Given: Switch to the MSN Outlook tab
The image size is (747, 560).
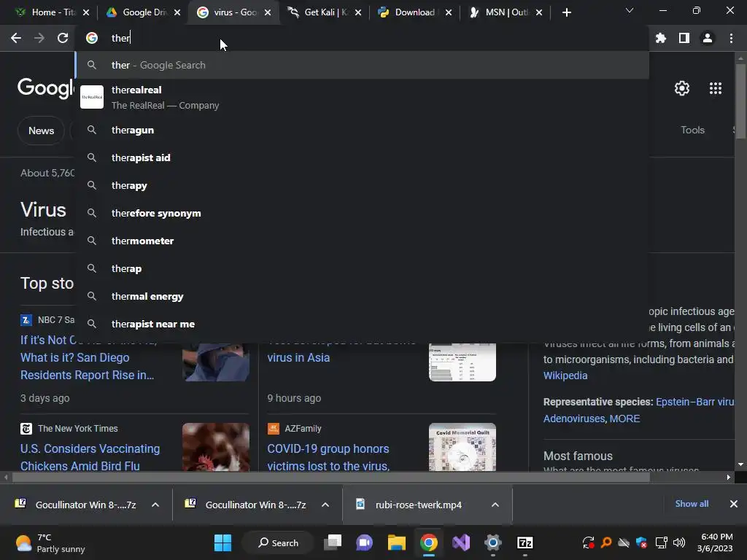Looking at the screenshot, I should click(x=505, y=12).
